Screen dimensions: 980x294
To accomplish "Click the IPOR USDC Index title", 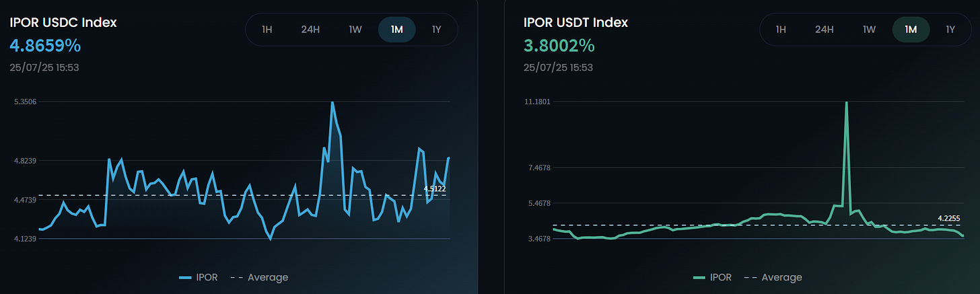I will coord(63,22).
